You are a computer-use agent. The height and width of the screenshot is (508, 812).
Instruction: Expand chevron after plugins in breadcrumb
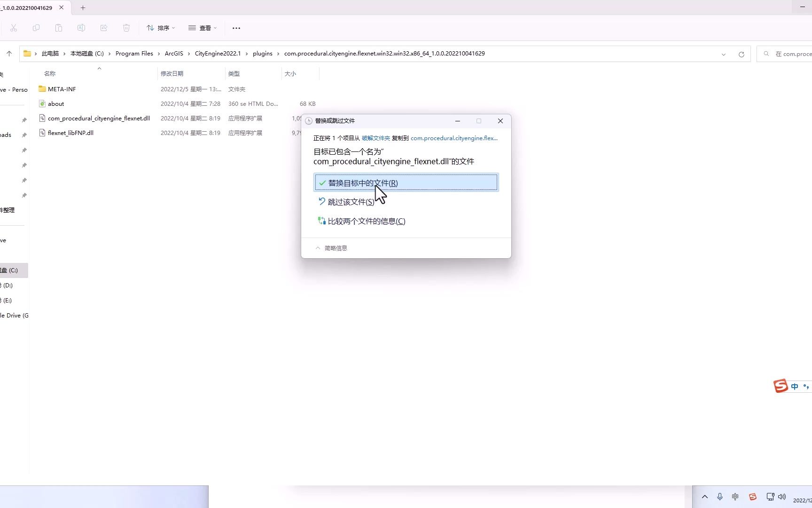click(279, 54)
